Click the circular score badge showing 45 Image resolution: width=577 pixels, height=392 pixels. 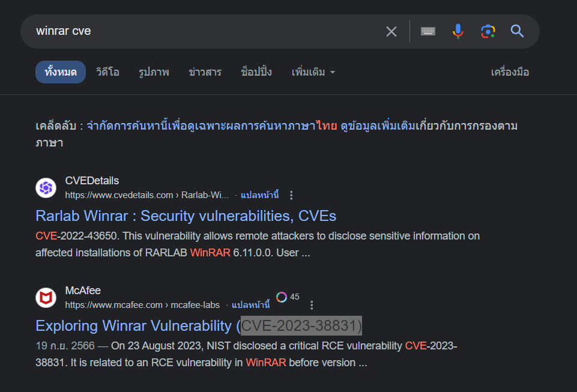pos(282,297)
